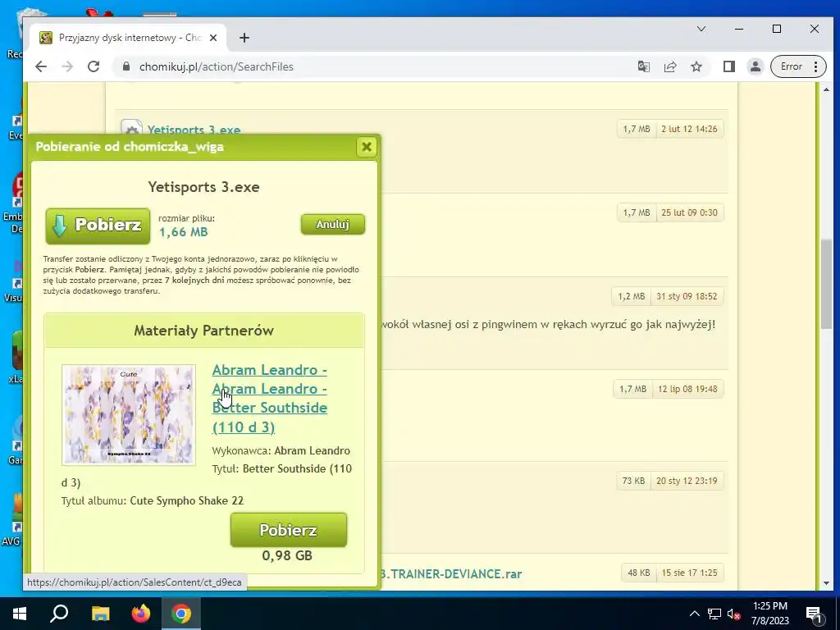
Task: Click the Error menu button in Chrome
Action: tap(798, 66)
